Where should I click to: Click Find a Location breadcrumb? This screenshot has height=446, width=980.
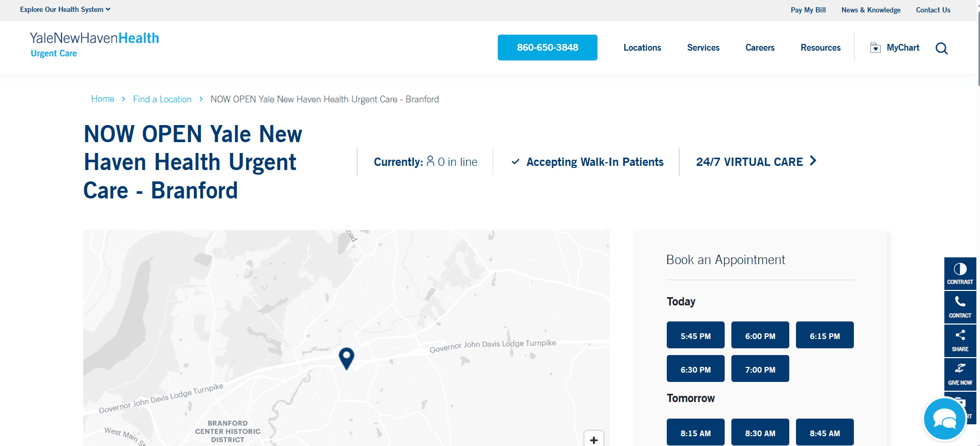(x=162, y=99)
